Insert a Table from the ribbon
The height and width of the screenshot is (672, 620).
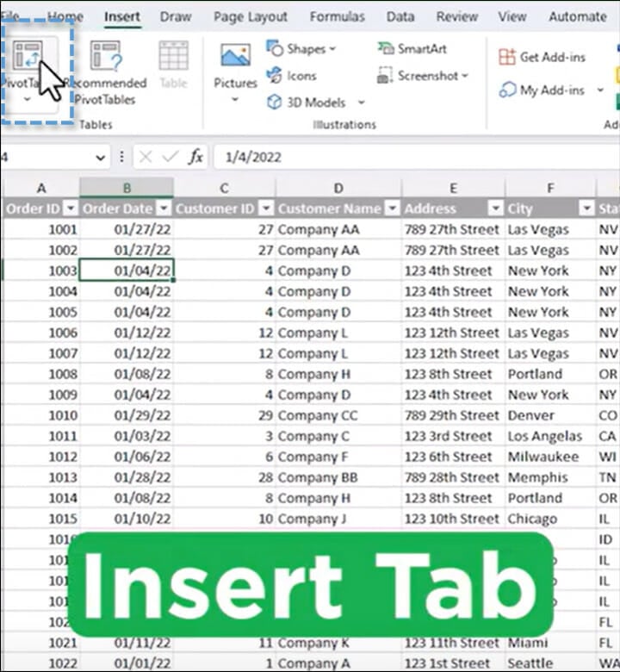tap(173, 65)
